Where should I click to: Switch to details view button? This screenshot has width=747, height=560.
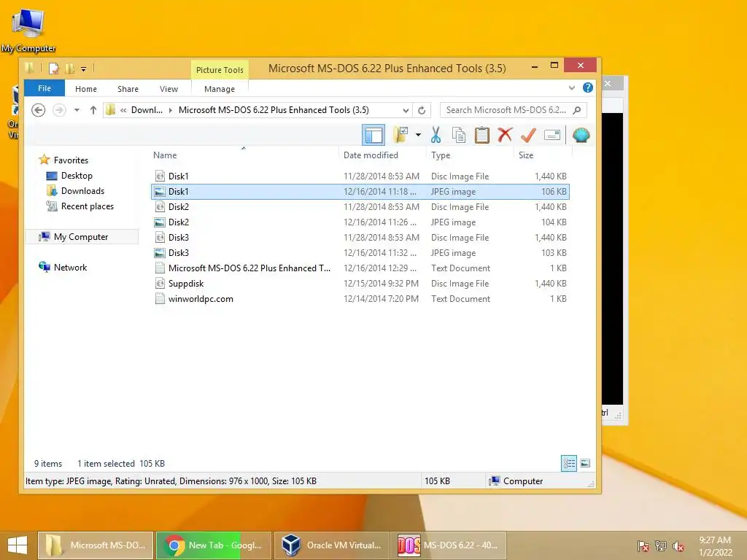click(569, 463)
